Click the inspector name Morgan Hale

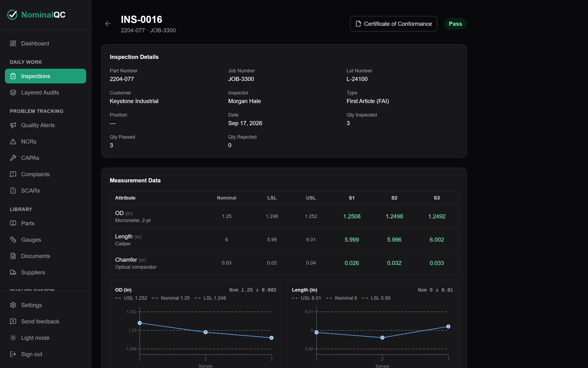pos(244,101)
